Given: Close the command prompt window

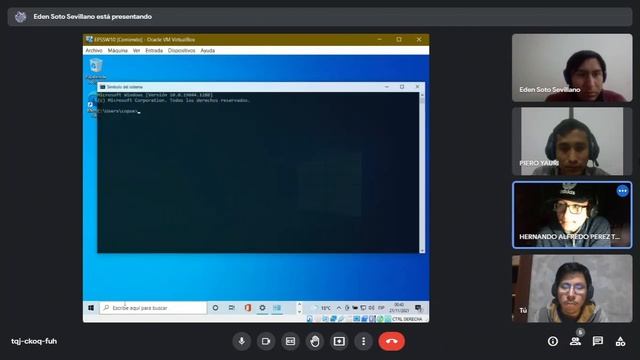Looking at the screenshot, I should [x=417, y=87].
